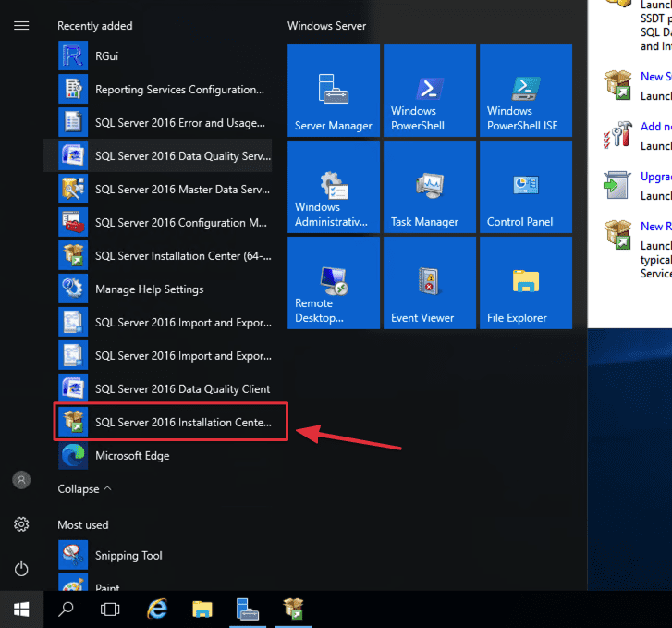Open the File Explorer tile
Screen dimensions: 672x628
[525, 282]
